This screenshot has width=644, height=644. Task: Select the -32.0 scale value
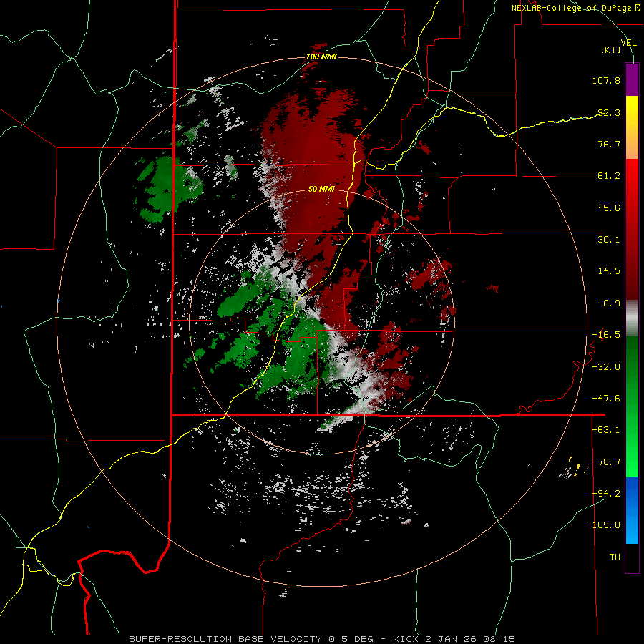(606, 367)
